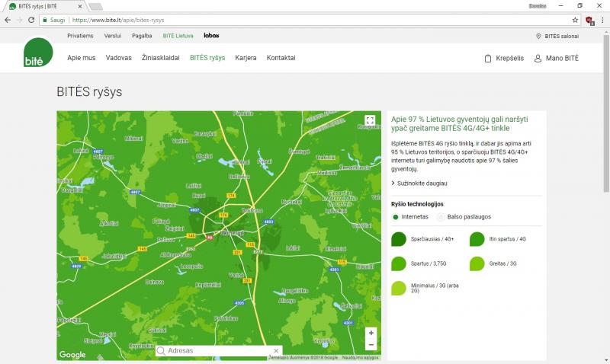Image resolution: width=610 pixels, height=364 pixels.
Task: Select the Balso paslaugos radio option
Action: coord(441,217)
